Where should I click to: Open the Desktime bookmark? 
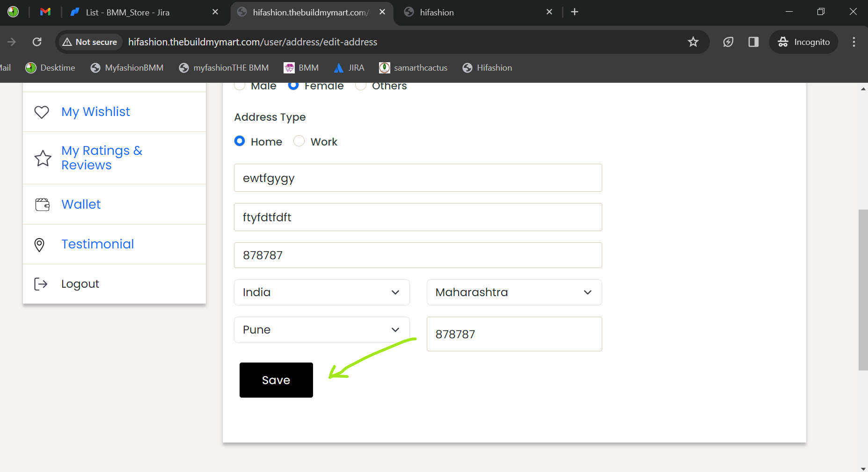(51, 68)
